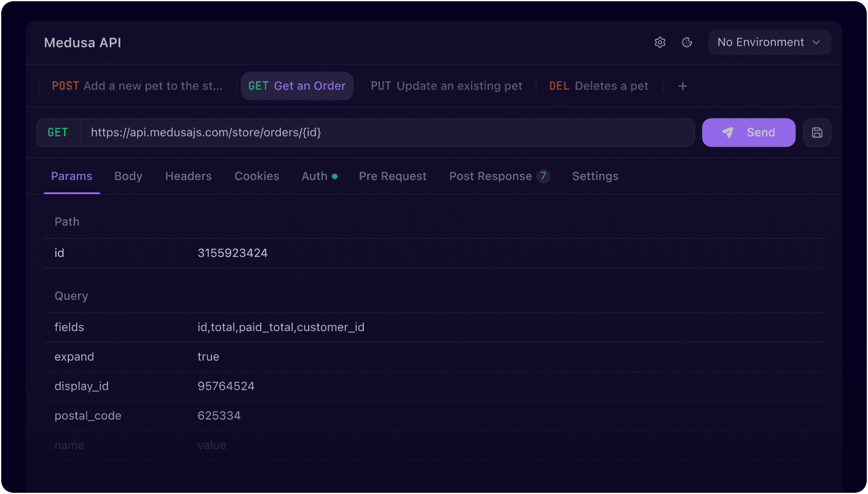Viewport: 868px width, 494px height.
Task: Click the Query section heading
Action: [x=71, y=296]
